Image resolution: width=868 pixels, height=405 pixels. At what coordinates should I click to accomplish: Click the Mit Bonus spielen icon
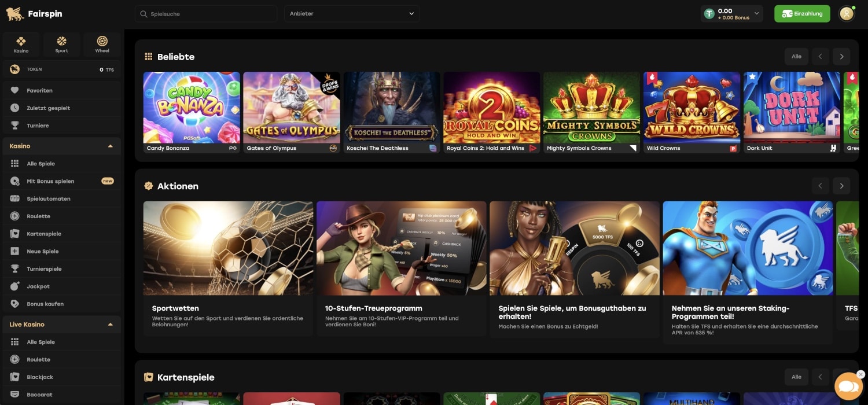coord(15,181)
